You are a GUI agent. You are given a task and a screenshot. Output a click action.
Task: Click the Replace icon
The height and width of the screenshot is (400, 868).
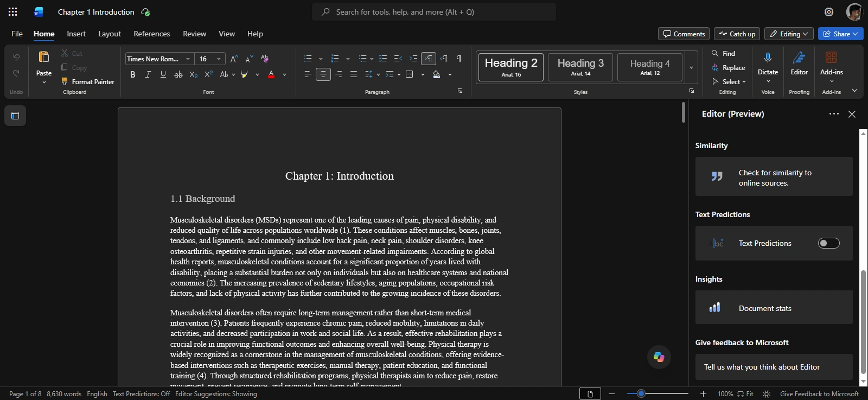[715, 68]
